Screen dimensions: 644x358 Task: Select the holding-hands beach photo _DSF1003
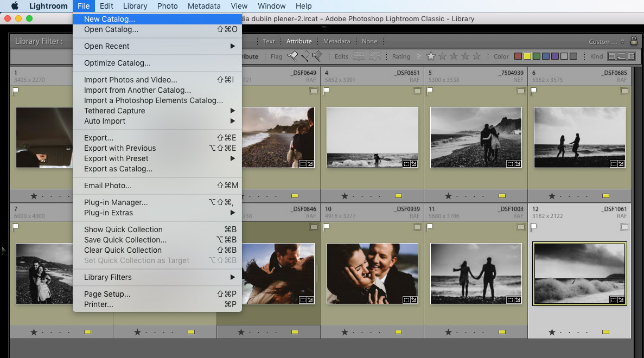point(476,273)
